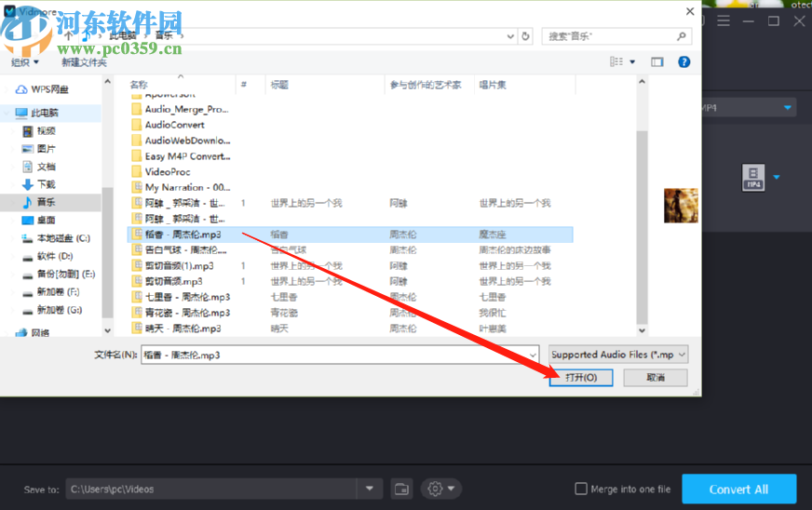Click 取消 button
The width and height of the screenshot is (812, 510).
click(x=656, y=378)
